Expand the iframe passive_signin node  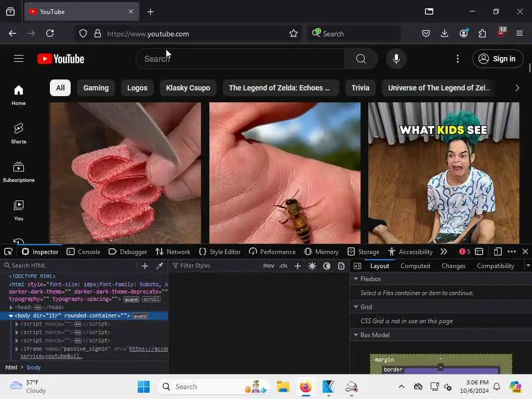pos(17,349)
